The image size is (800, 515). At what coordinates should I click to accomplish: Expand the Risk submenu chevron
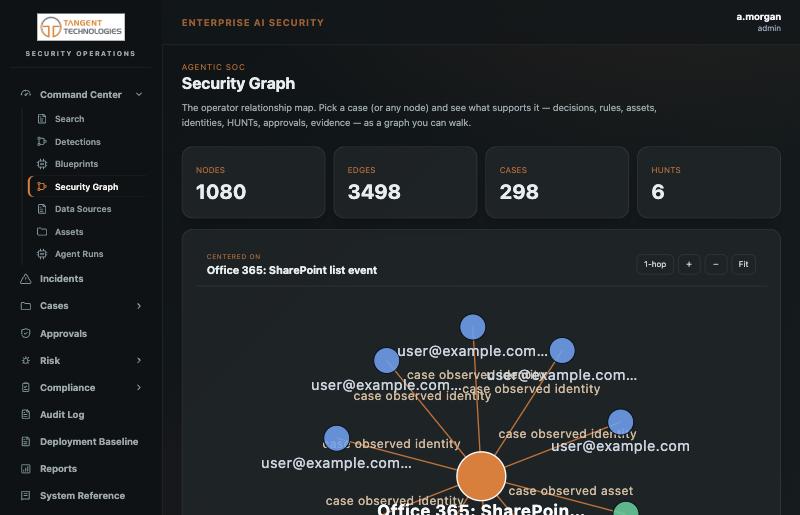pyautogui.click(x=139, y=360)
